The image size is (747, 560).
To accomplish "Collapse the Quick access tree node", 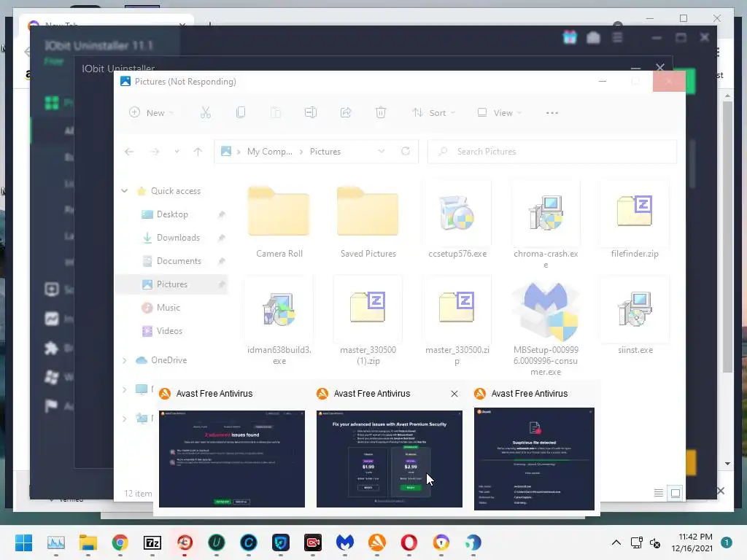I will (124, 191).
